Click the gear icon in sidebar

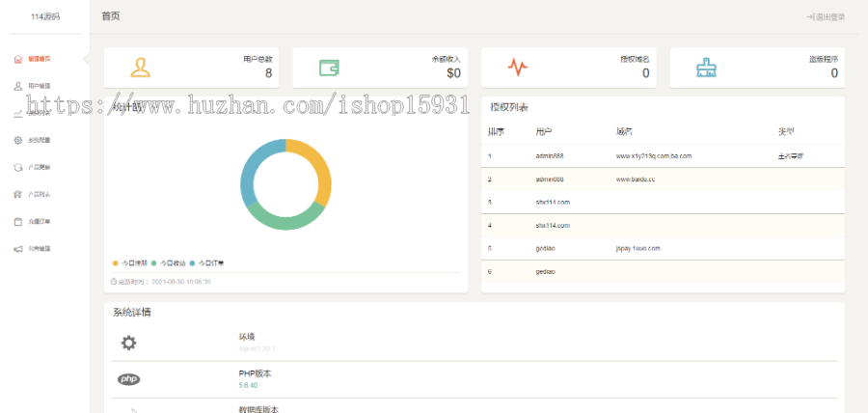pyautogui.click(x=17, y=140)
